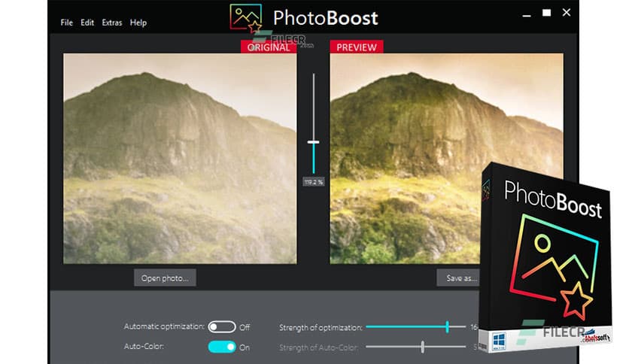Toggle the Automatic optimization switch

[x=222, y=327]
